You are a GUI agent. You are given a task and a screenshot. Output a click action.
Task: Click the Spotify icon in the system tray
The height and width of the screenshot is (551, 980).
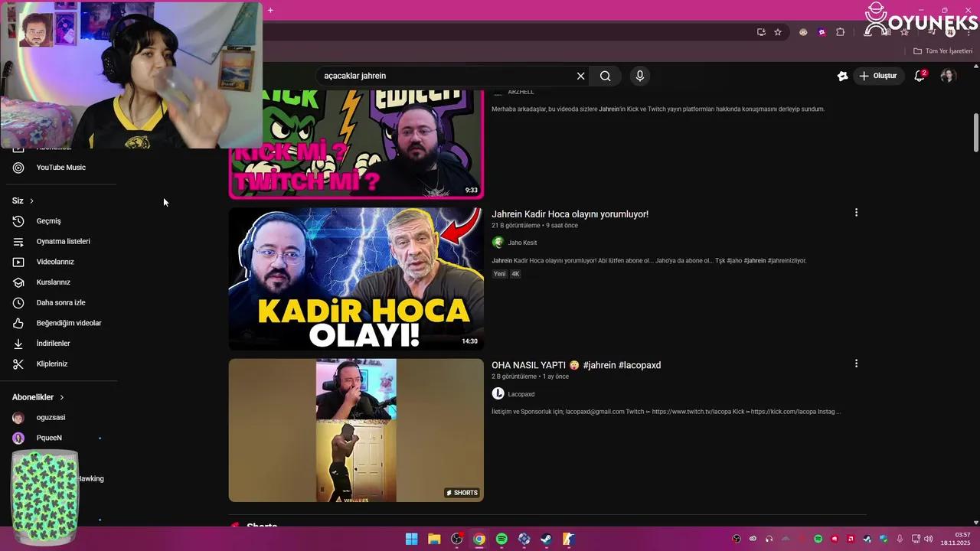pyautogui.click(x=818, y=539)
